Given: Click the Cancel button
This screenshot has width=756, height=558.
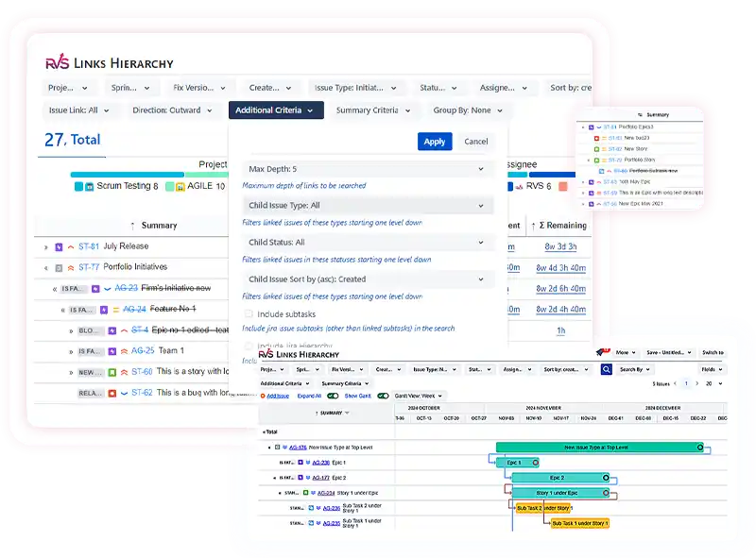Looking at the screenshot, I should tap(476, 142).
